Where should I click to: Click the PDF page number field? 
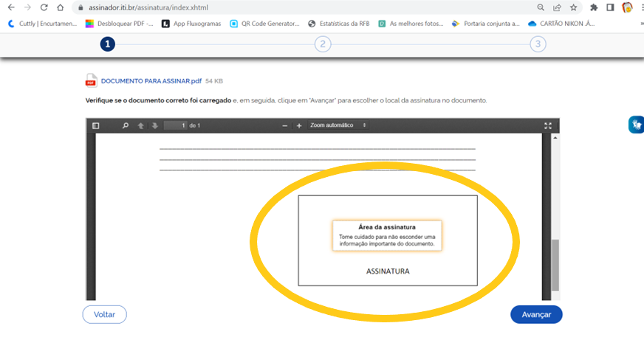point(175,125)
